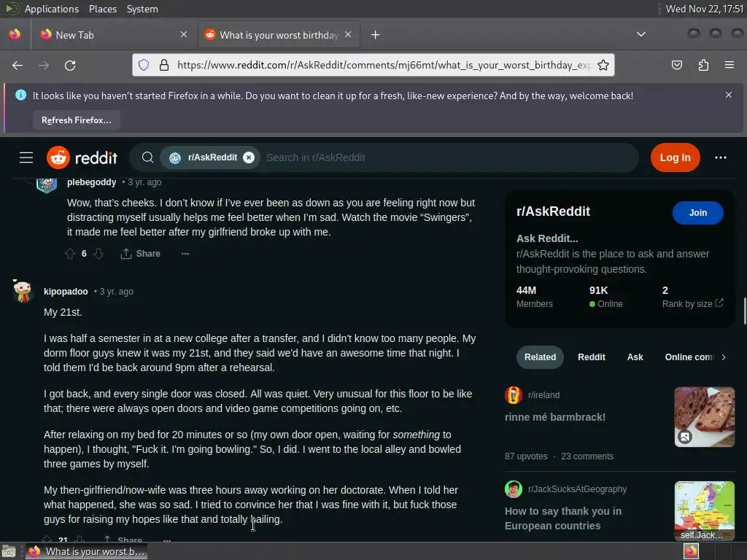This screenshot has width=747, height=560.
Task: Open Firefox application menu
Action: pos(729,65)
